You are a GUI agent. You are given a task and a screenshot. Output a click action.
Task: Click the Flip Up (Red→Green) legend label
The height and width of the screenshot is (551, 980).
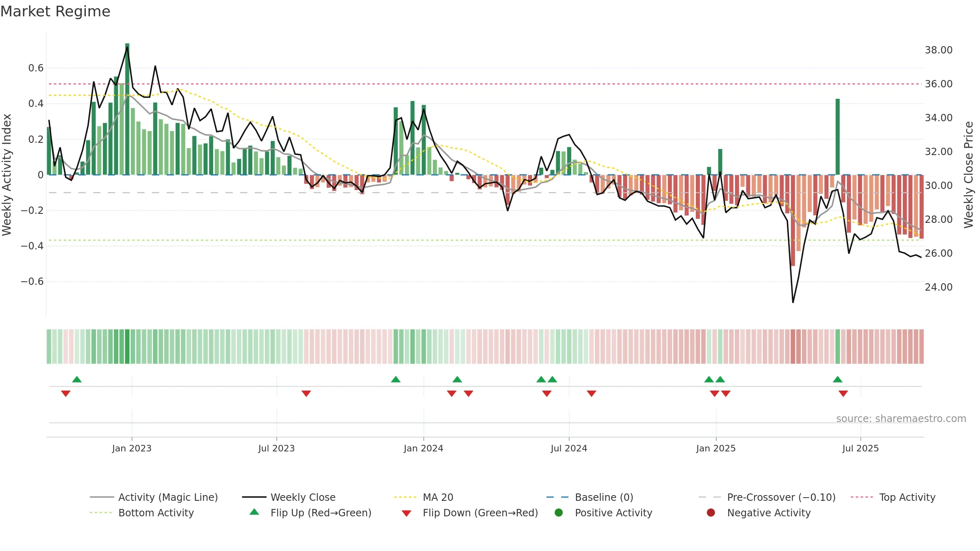click(x=321, y=513)
